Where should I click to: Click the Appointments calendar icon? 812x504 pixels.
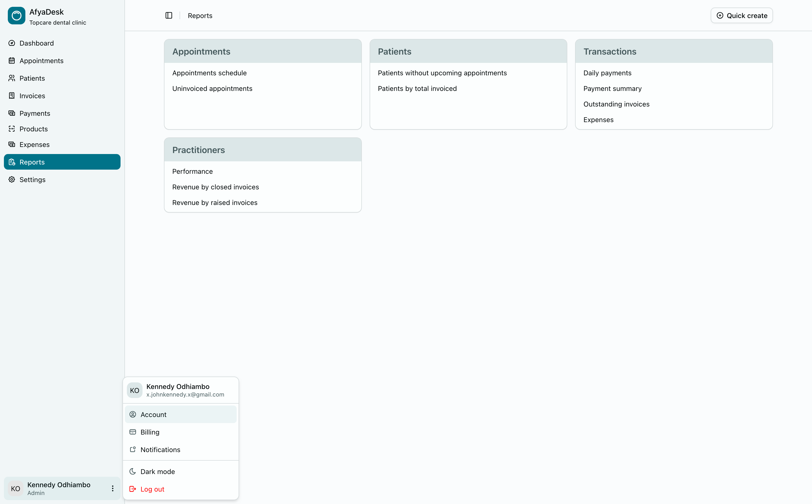coord(12,61)
